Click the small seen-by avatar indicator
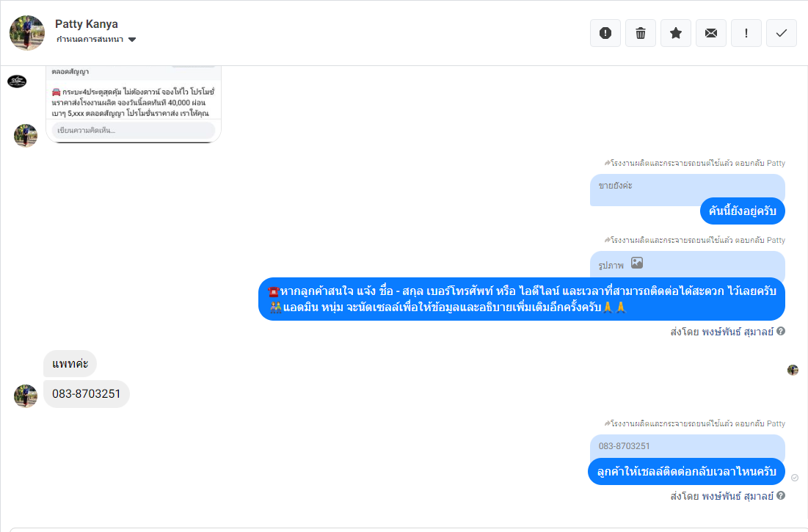Screen dimensions: 808x532 793,370
